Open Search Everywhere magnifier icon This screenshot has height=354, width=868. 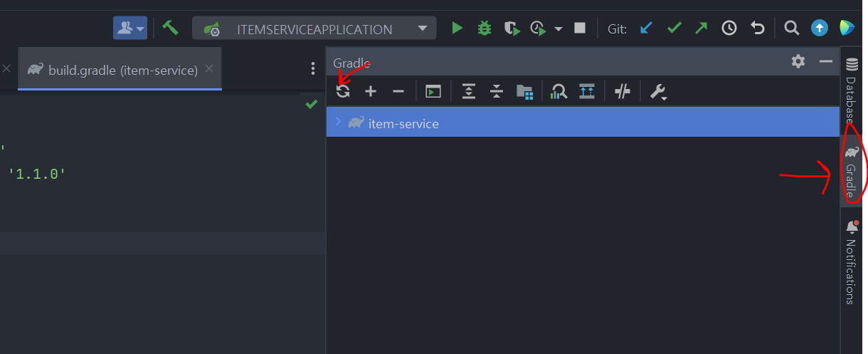[791, 28]
